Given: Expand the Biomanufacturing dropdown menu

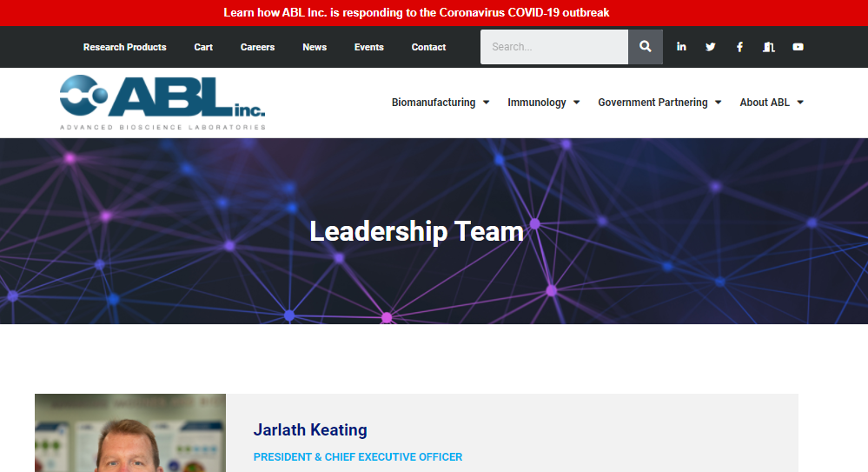Looking at the screenshot, I should pyautogui.click(x=441, y=103).
